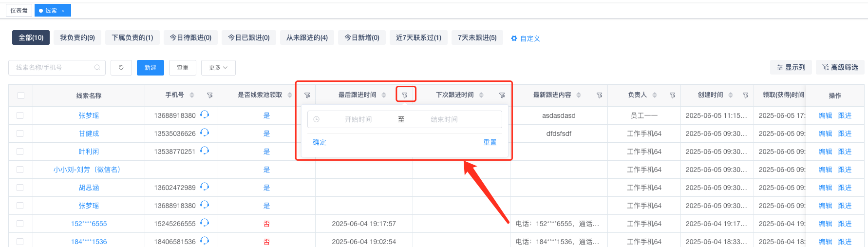Click filter icon in 手机号 column header
Image resolution: width=868 pixels, height=247 pixels.
pos(209,95)
